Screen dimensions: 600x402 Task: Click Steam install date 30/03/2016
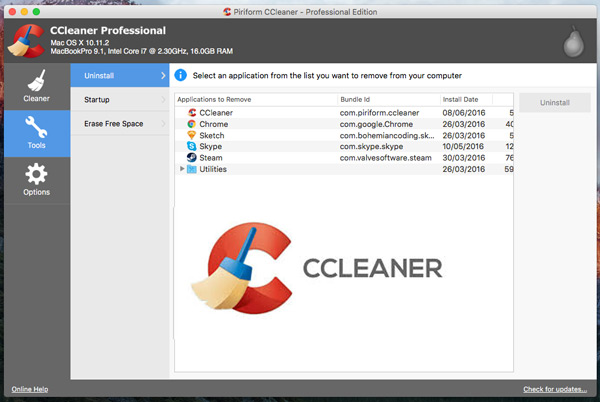tap(464, 158)
